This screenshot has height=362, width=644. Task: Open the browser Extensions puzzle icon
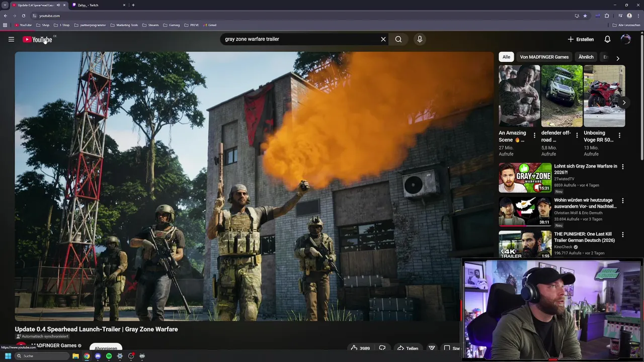pos(607,16)
